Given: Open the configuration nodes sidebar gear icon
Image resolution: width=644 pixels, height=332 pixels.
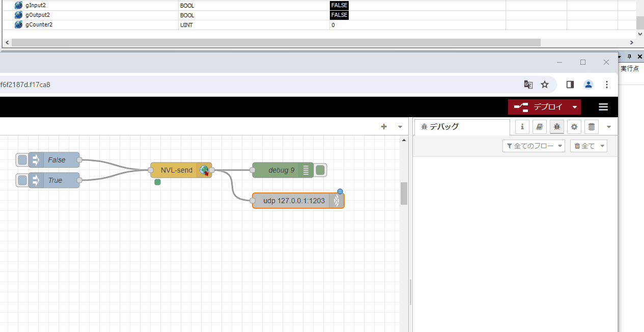Looking at the screenshot, I should (x=574, y=126).
